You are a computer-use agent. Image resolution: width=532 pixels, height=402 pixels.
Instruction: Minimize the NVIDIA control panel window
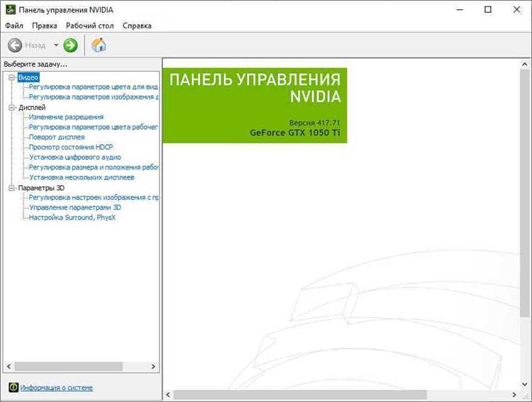point(460,9)
